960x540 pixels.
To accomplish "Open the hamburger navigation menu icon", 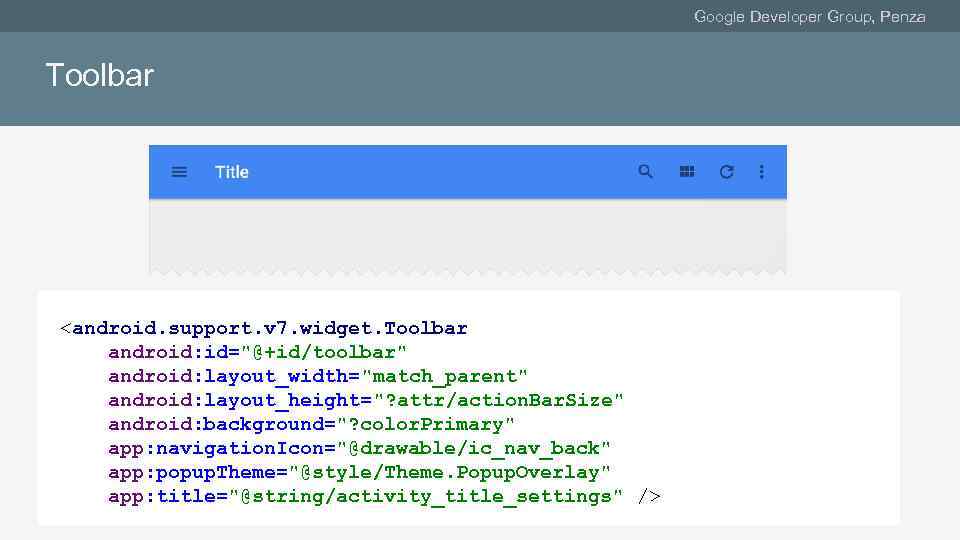I will click(x=179, y=172).
